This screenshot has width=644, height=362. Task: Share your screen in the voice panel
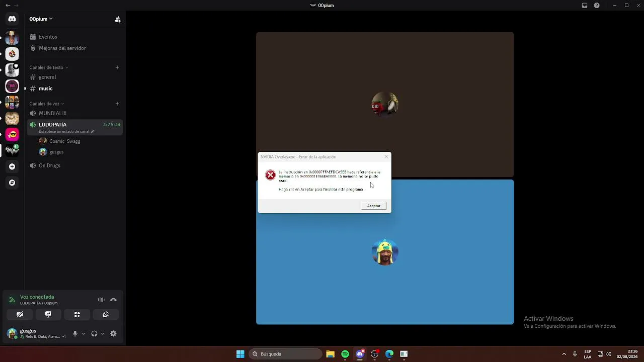click(x=48, y=314)
